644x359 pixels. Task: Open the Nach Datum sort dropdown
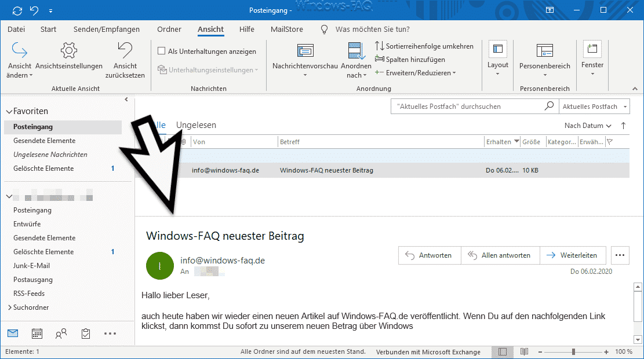588,126
